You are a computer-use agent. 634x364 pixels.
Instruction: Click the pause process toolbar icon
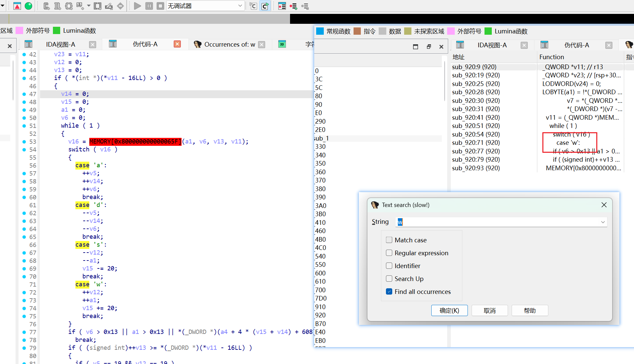(149, 6)
